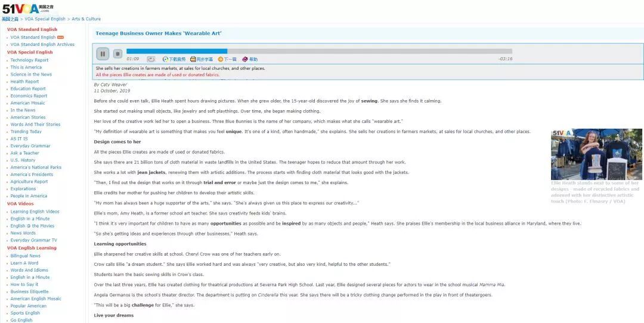Open Trending Today section

point(26,132)
